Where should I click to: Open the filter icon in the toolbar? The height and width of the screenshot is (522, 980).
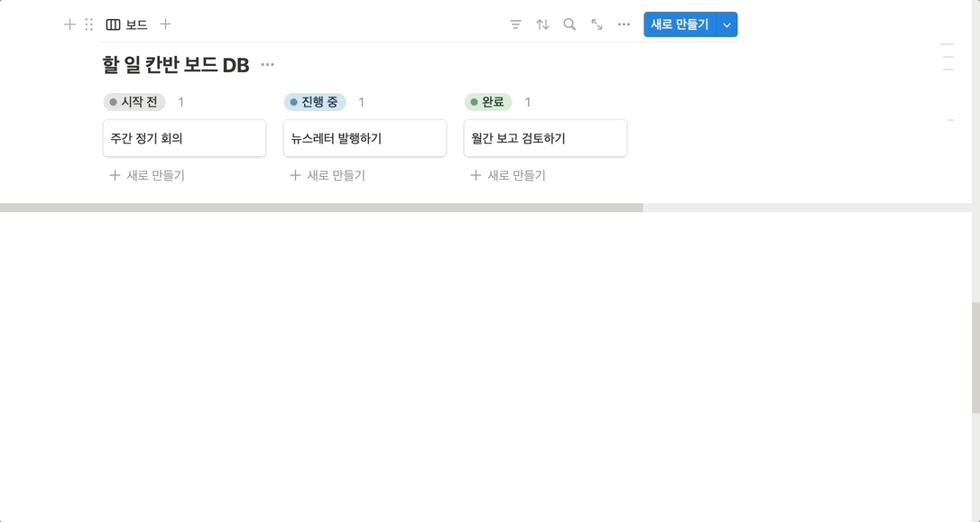click(515, 24)
